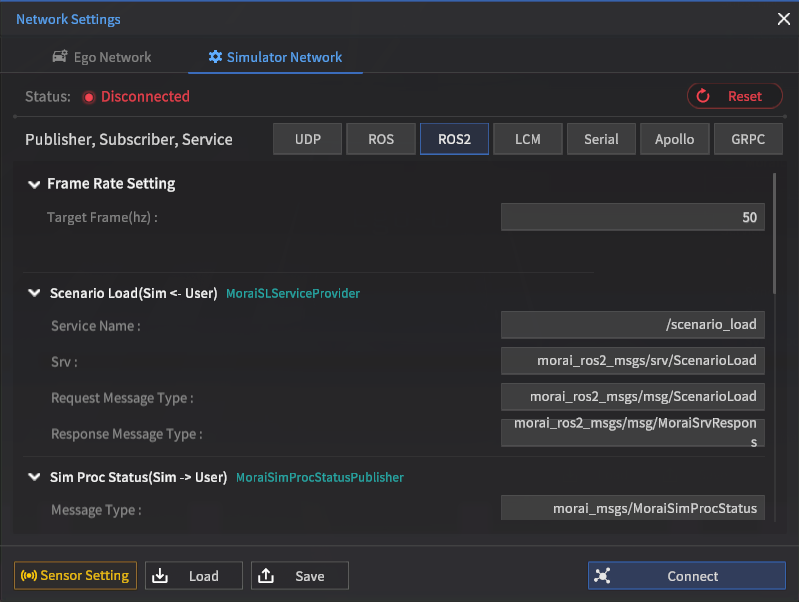Image resolution: width=799 pixels, height=602 pixels.
Task: Collapse the Scenario Load section
Action: (34, 294)
